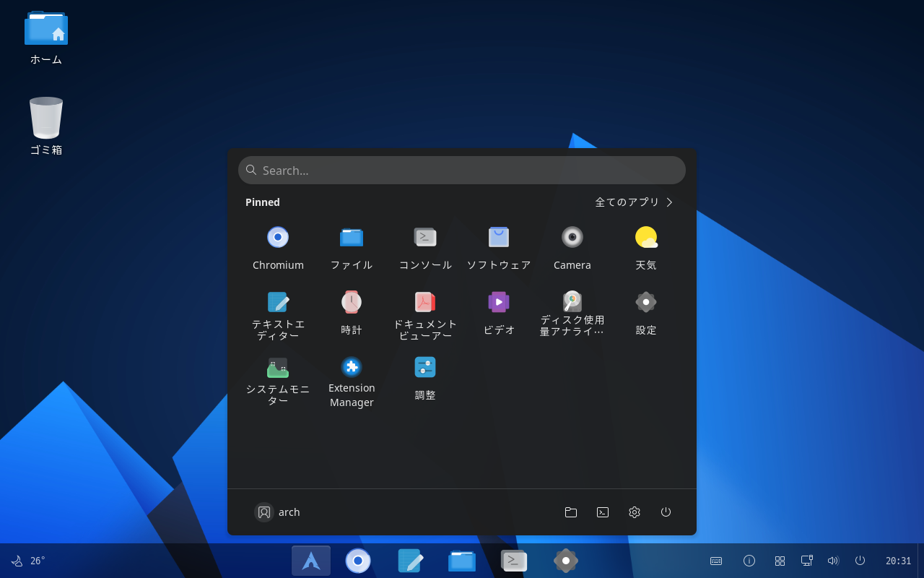The width and height of the screenshot is (924, 578).
Task: Open 設定 from the pinned grid
Action: pyautogui.click(x=646, y=313)
